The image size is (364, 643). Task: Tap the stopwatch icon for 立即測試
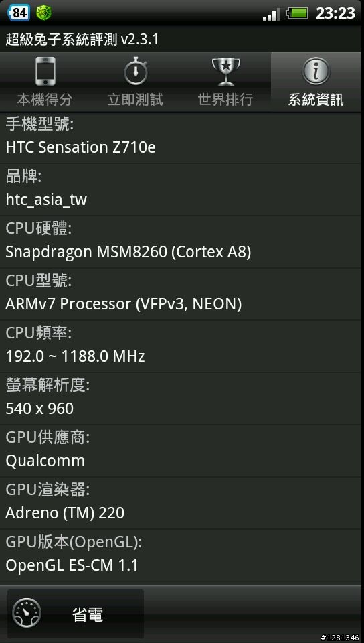(x=136, y=72)
